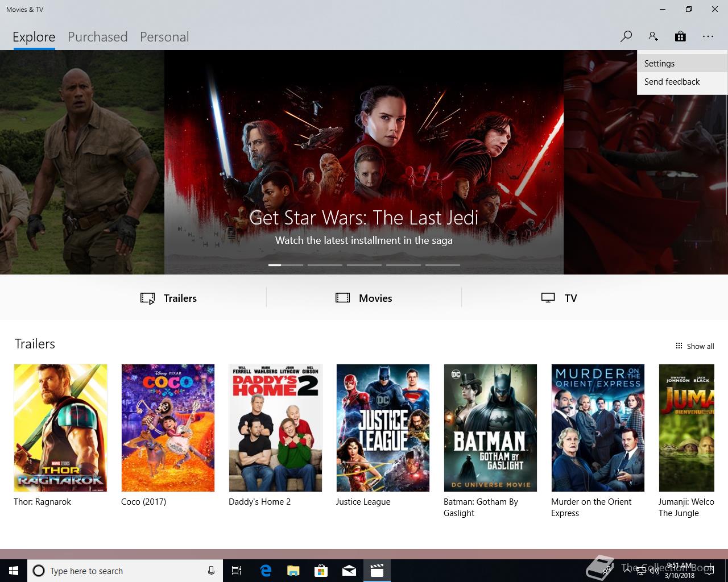Click the Thor: Ragnarok title text
Screen dimensions: 728x582
click(42, 502)
